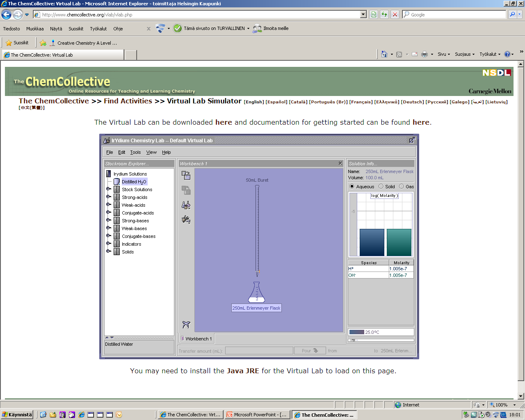Select the Solid radio button
The image size is (525, 420).
click(381, 186)
